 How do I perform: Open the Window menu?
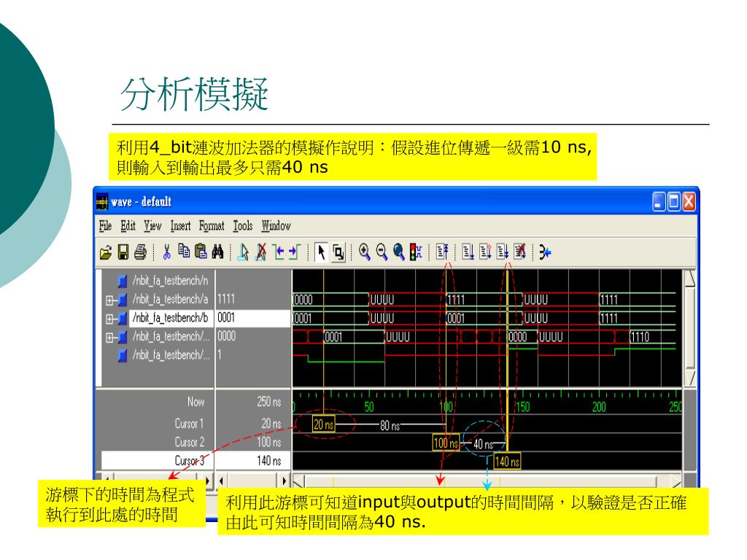276,226
